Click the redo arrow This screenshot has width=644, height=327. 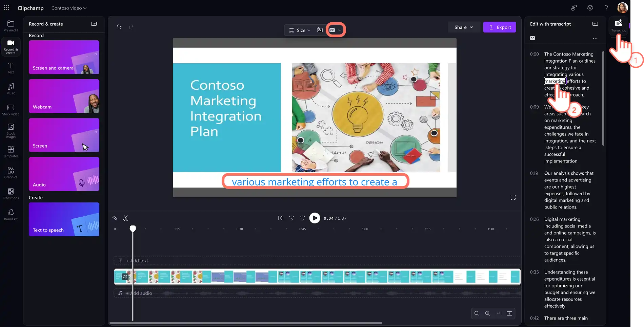pyautogui.click(x=131, y=27)
